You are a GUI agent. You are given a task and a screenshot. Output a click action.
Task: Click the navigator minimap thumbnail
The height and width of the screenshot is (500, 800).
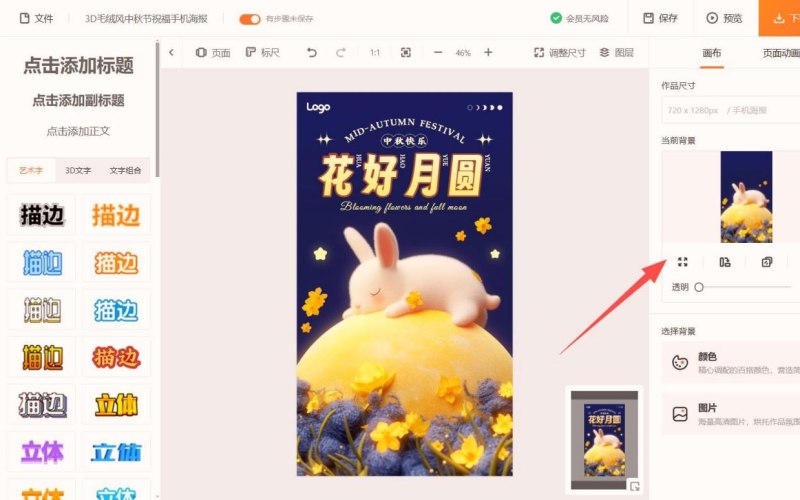(x=604, y=440)
